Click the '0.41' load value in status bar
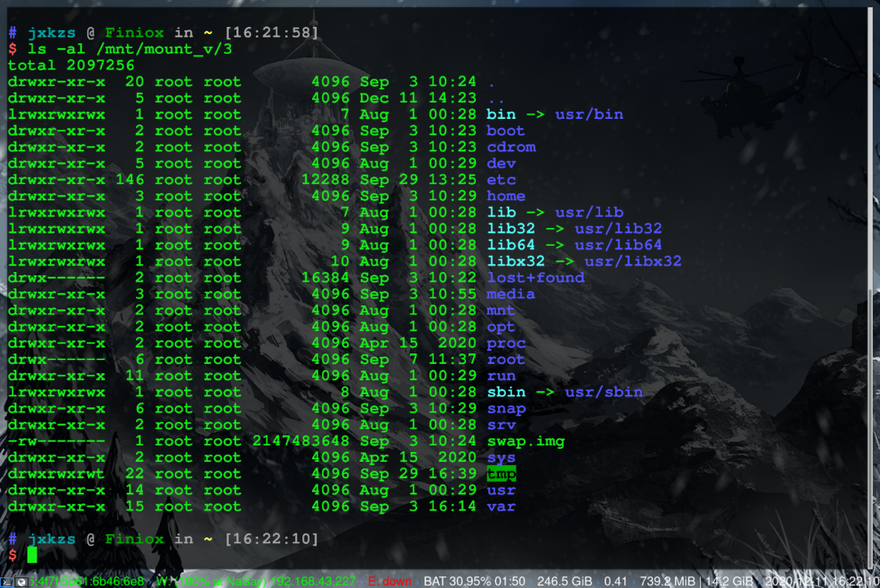Screen dimensions: 880x588 [616, 581]
